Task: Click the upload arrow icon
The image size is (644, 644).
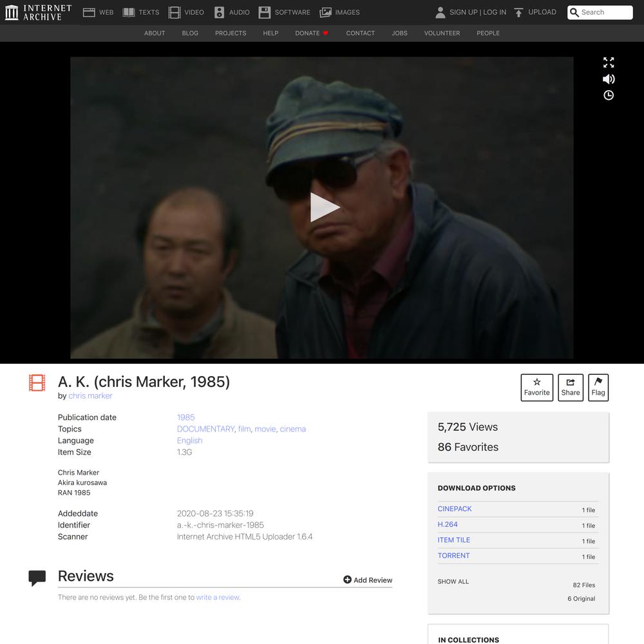Action: coord(518,12)
